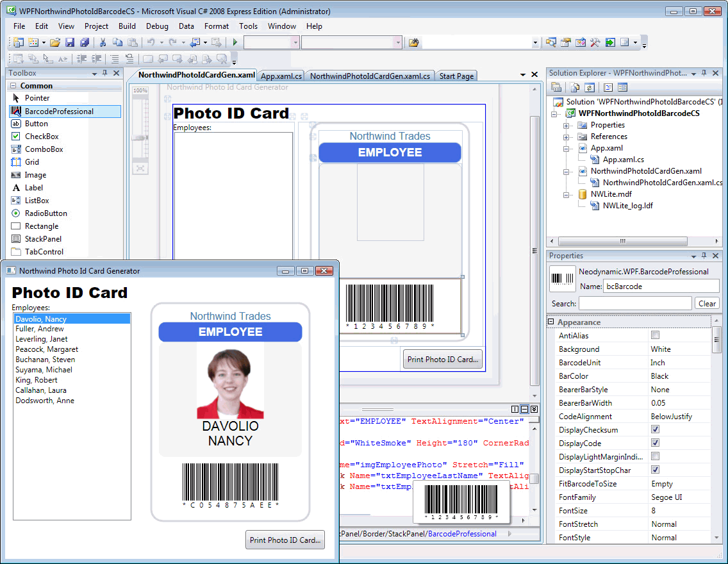The image size is (728, 564).
Task: Click the View Code icon in Solution Explorer
Action: pyautogui.click(x=608, y=87)
